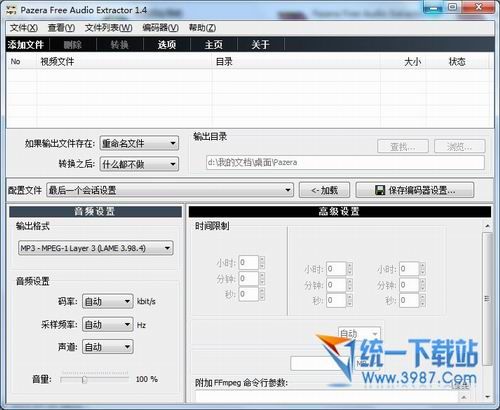Click the middle group 小时 field
Screen dimensions: 500x410
pos(336,269)
